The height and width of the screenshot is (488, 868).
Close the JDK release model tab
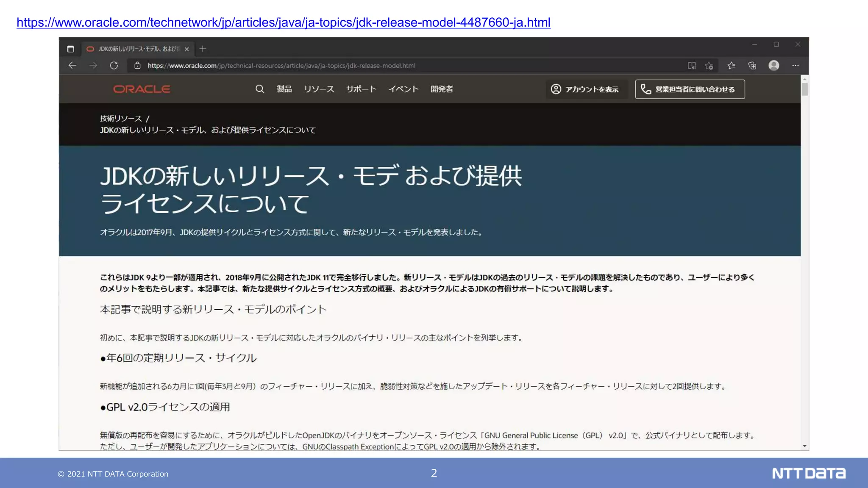pyautogui.click(x=186, y=49)
